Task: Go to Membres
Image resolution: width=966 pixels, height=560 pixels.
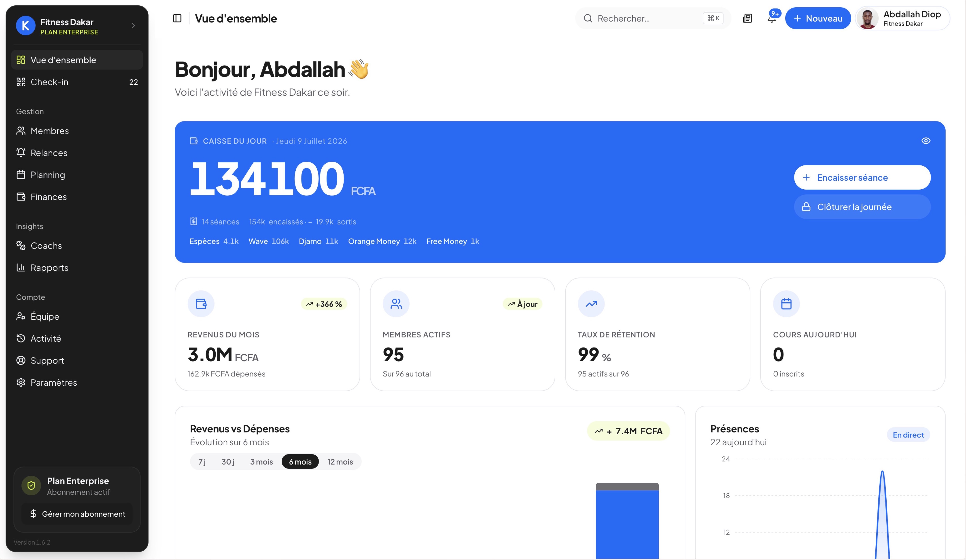Action: tap(77, 131)
